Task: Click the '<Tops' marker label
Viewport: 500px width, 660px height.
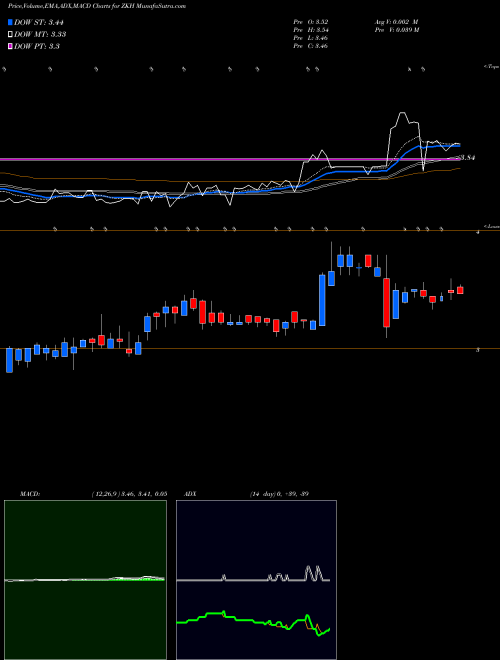Action: [x=491, y=67]
